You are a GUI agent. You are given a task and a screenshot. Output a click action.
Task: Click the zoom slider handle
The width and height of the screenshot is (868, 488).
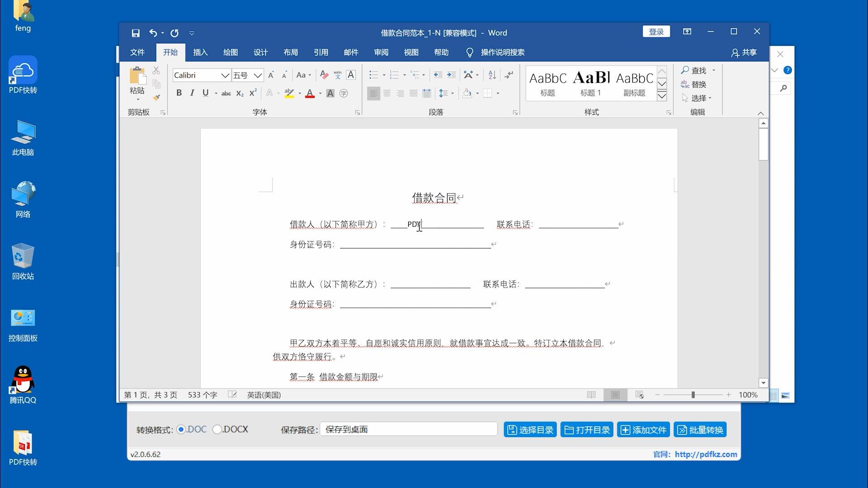tap(693, 395)
